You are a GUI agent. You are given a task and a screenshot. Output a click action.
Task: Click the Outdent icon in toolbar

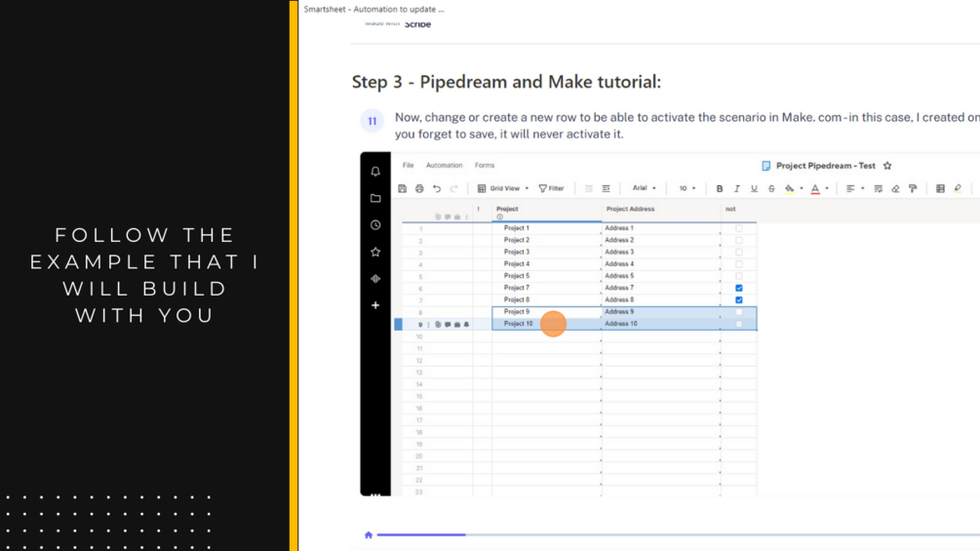point(588,188)
